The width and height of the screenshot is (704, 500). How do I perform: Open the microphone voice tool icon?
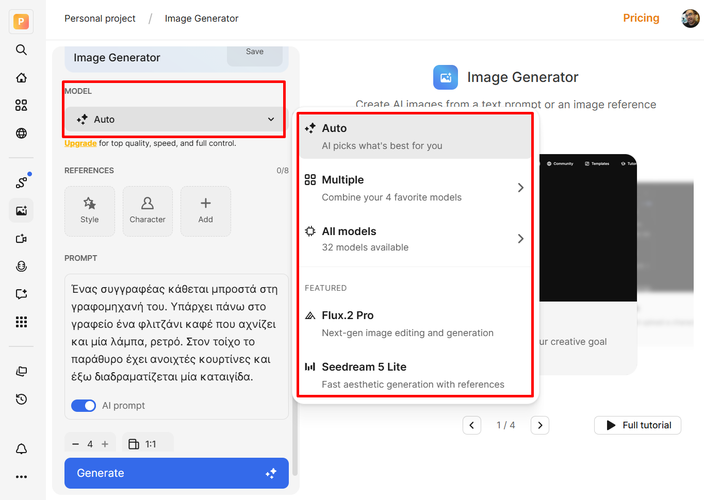[x=21, y=266]
